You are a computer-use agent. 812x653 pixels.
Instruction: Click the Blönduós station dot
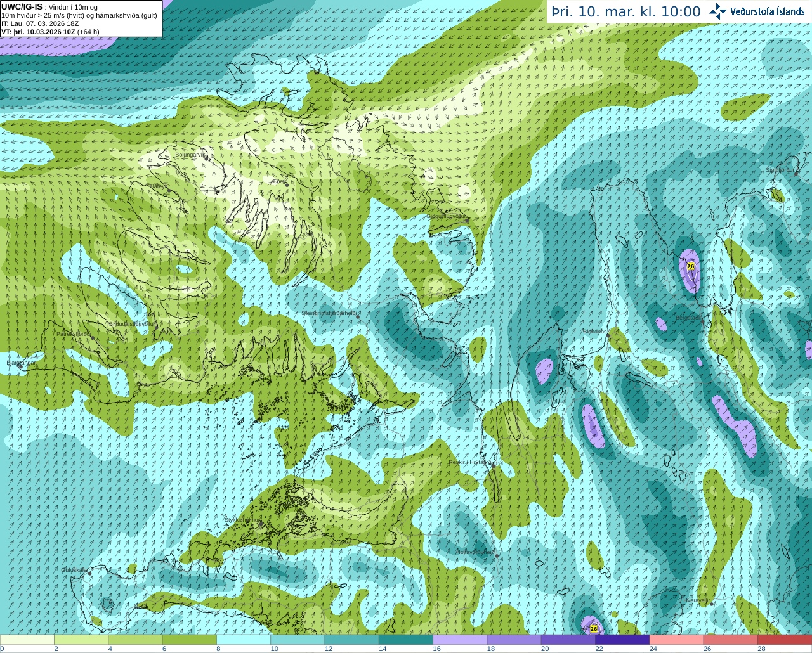click(x=608, y=336)
